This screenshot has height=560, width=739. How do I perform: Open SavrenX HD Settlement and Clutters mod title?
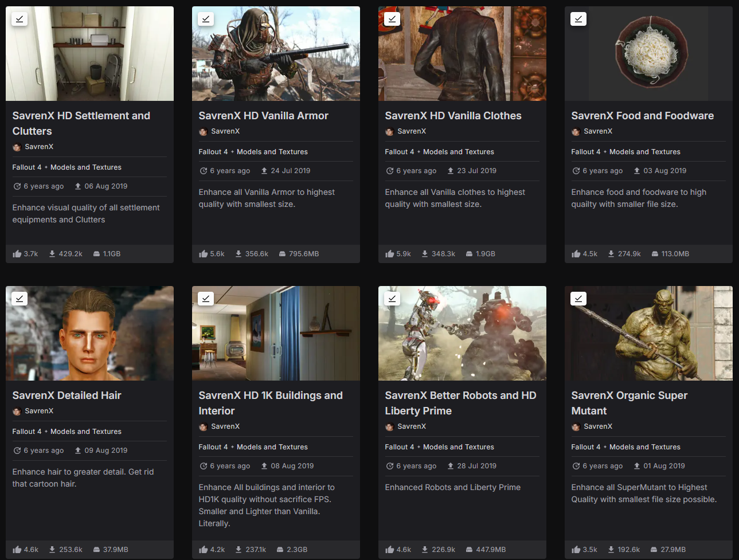[x=81, y=123]
